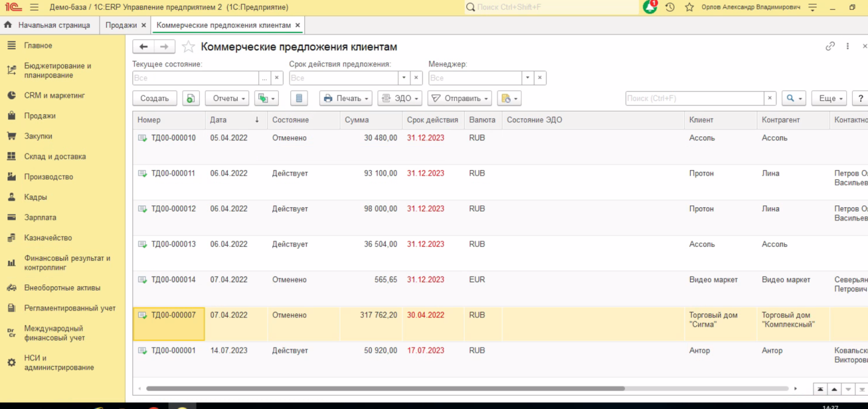The width and height of the screenshot is (868, 409).
Task: Clear the Текущее состояние filter field
Action: 277,78
